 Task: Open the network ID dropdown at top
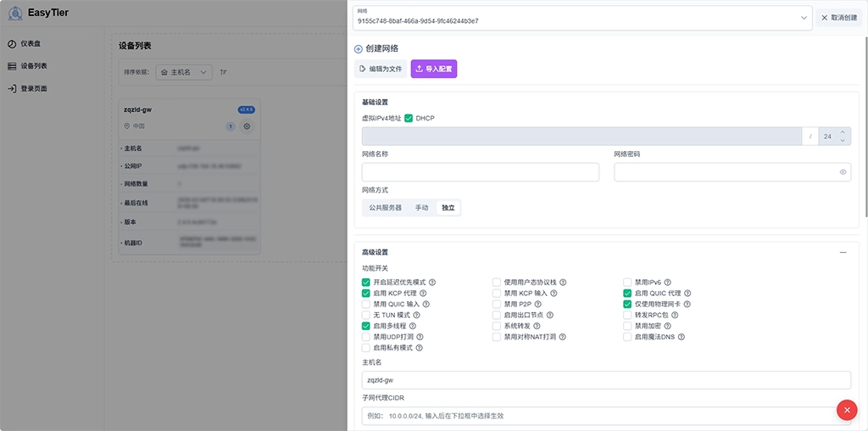pyautogui.click(x=804, y=17)
